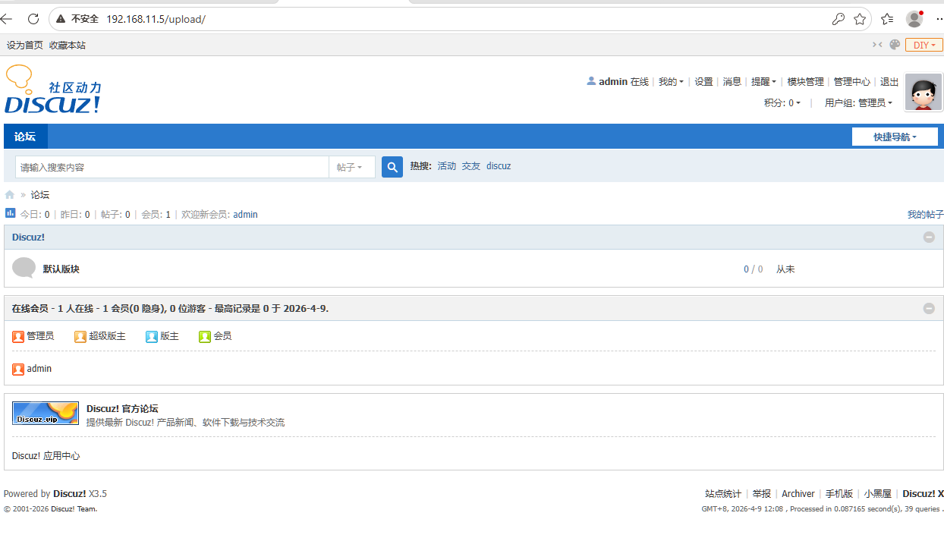Click the 会员 legend icon
This screenshot has width=944, height=560.
pos(205,336)
